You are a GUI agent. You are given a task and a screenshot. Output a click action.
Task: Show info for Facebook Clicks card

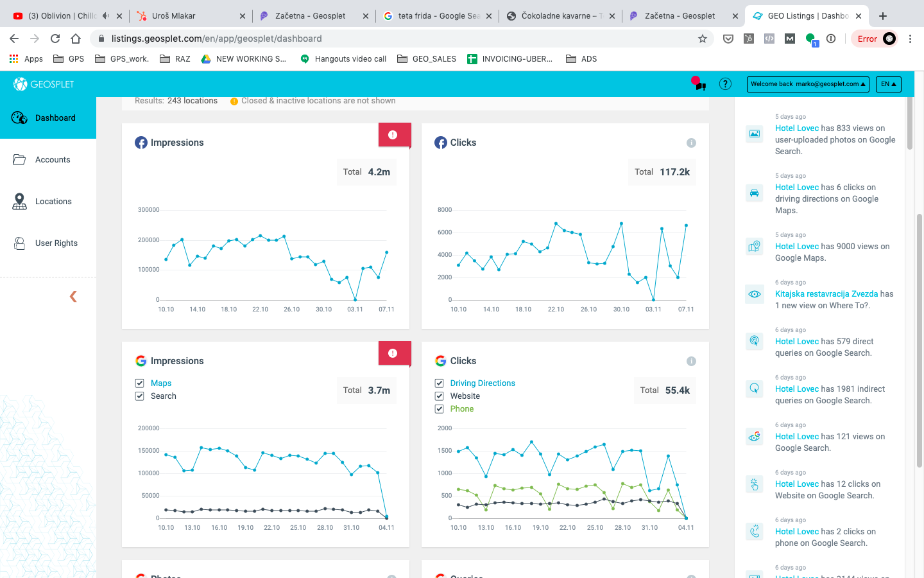[691, 143]
